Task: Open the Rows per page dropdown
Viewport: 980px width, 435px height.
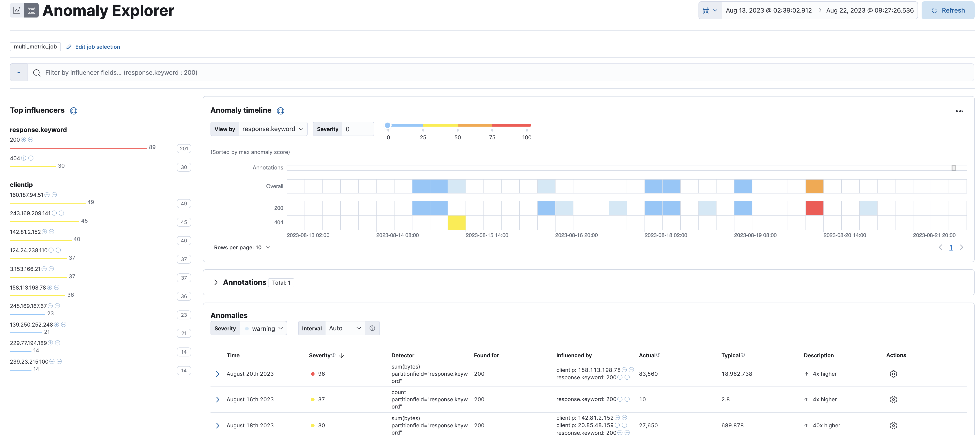Action: (x=242, y=248)
